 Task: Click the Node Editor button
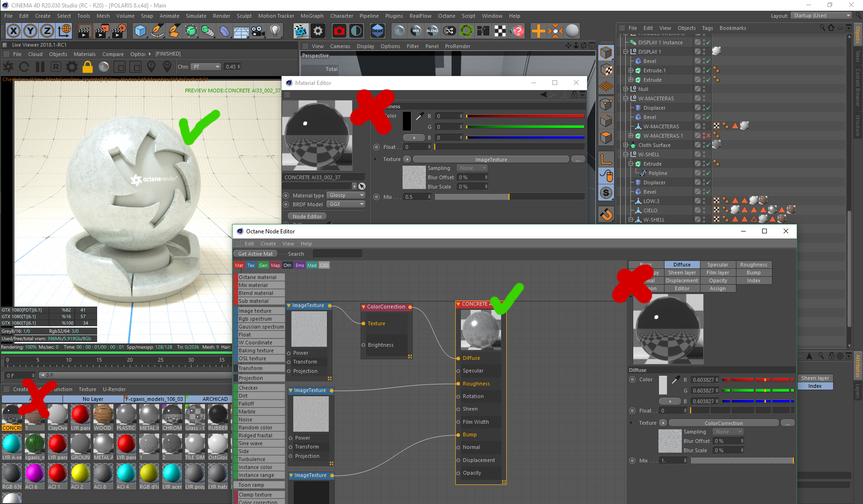click(x=307, y=217)
